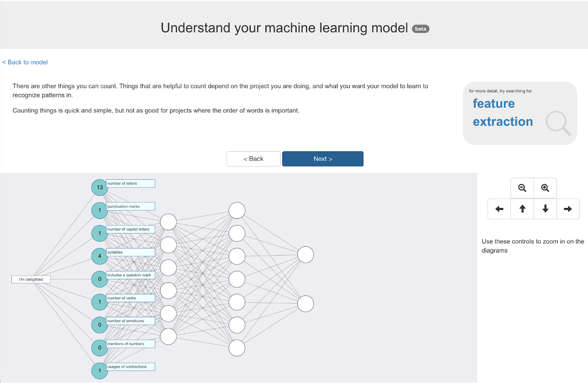Screen dimensions: 588x383
Task: Click the 'syllables' feature label
Action: pyautogui.click(x=131, y=252)
